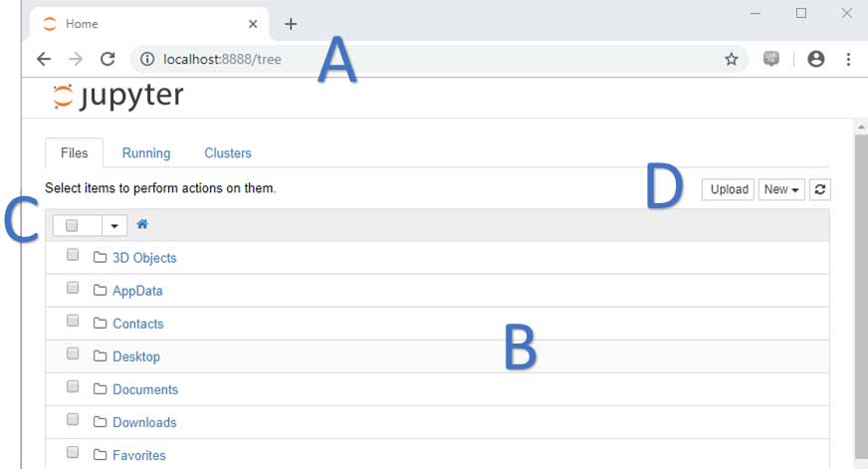This screenshot has width=868, height=473.
Task: Toggle the select-all items checkbox
Action: tap(72, 225)
